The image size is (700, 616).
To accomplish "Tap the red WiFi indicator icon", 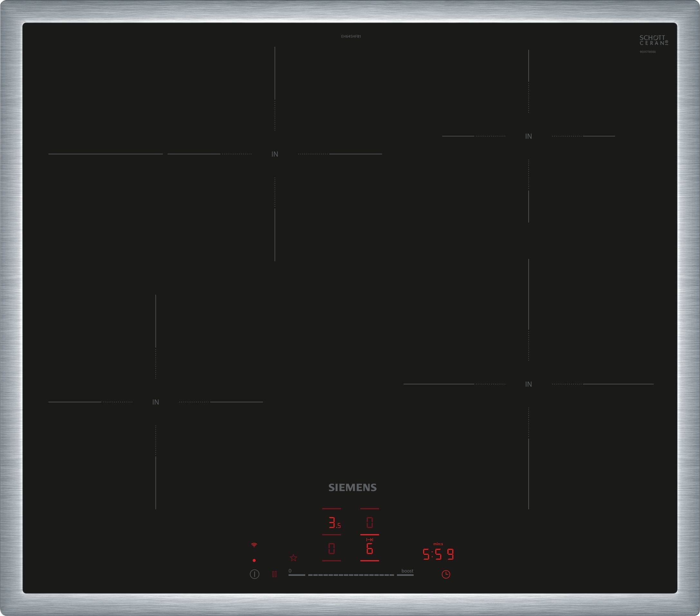I will 254,545.
